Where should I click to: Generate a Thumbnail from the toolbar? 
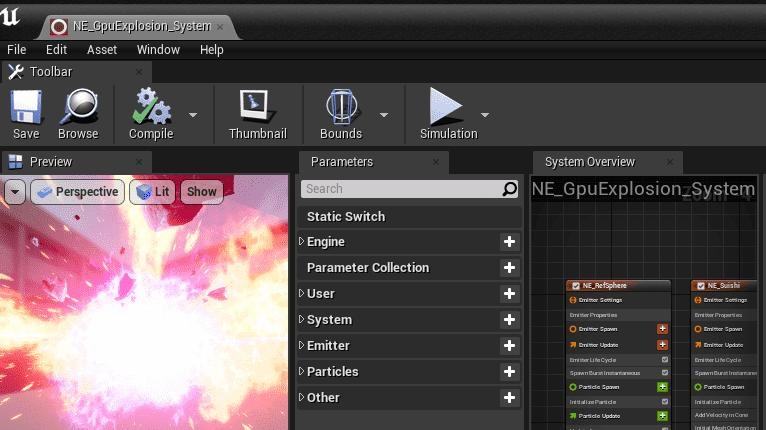coord(257,113)
